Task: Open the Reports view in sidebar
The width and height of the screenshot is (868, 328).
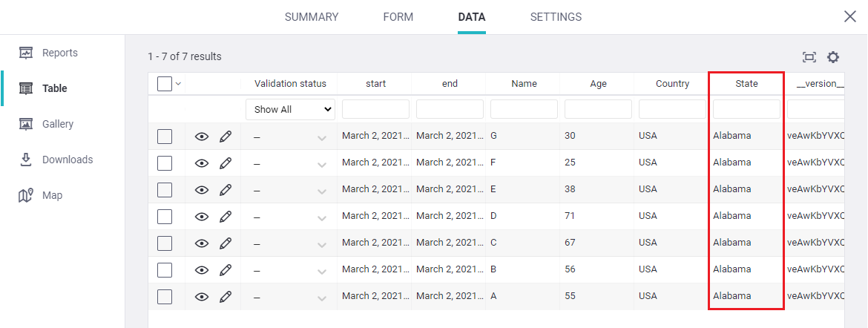Action: 59,53
